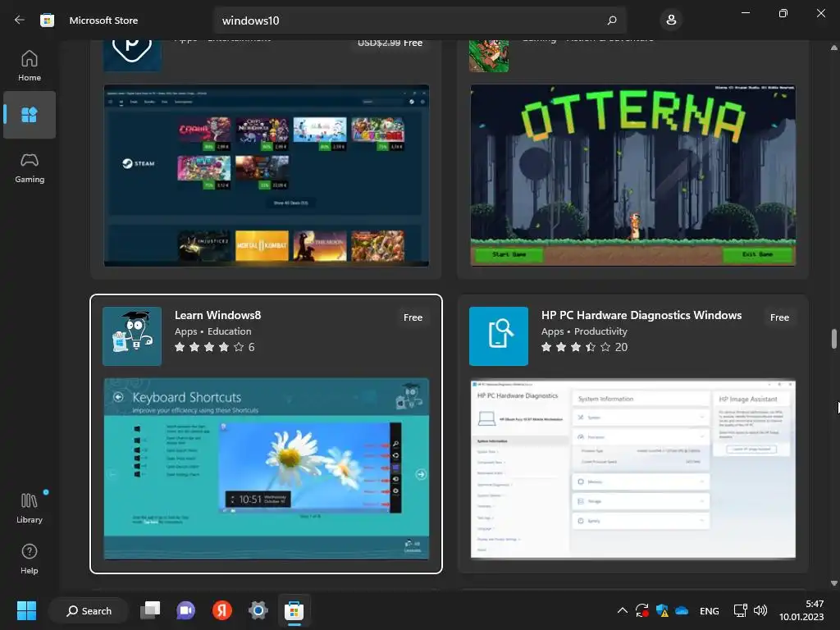Open the clock showing 5:47
840x630 pixels.
click(x=801, y=610)
